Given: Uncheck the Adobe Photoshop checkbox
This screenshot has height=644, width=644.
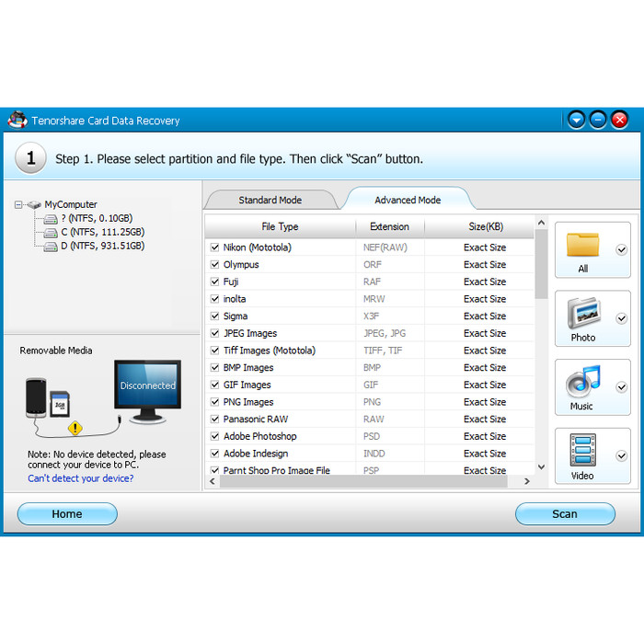Looking at the screenshot, I should 214,436.
